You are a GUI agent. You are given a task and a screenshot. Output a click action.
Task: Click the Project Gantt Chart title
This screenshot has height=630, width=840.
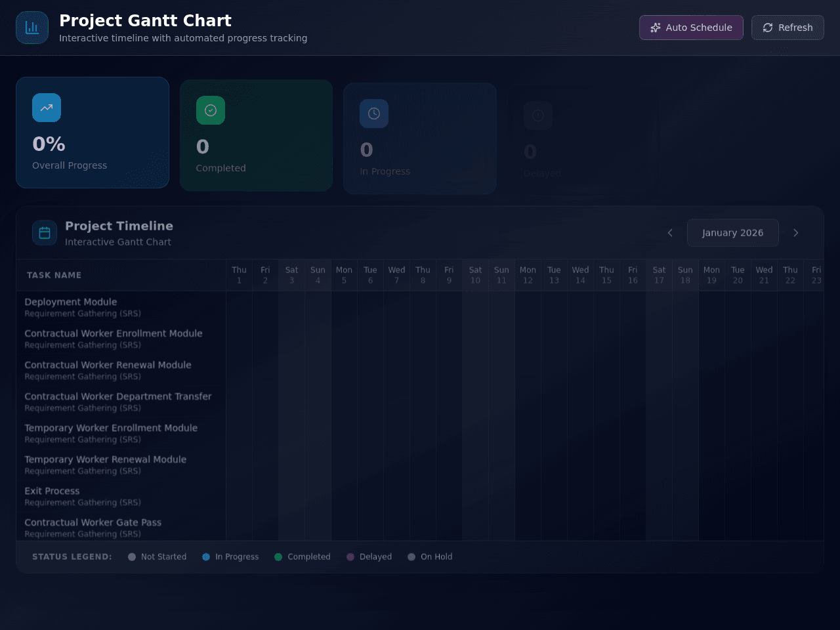145,20
